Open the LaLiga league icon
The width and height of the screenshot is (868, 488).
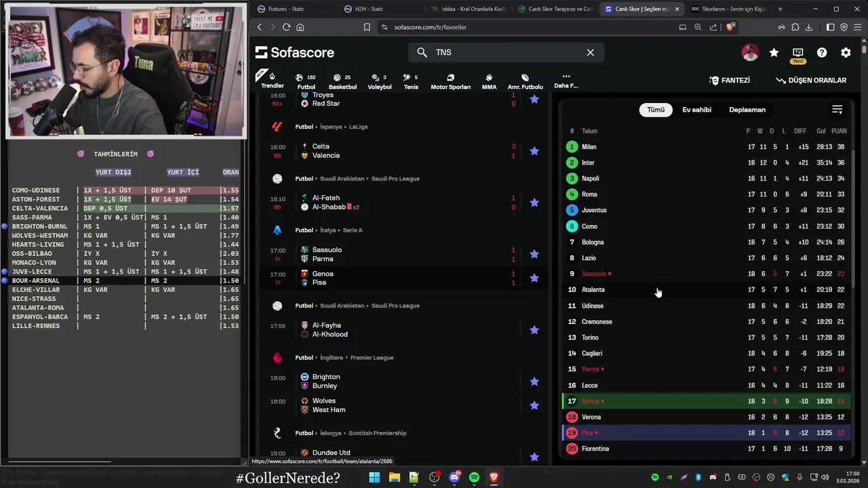pos(277,127)
